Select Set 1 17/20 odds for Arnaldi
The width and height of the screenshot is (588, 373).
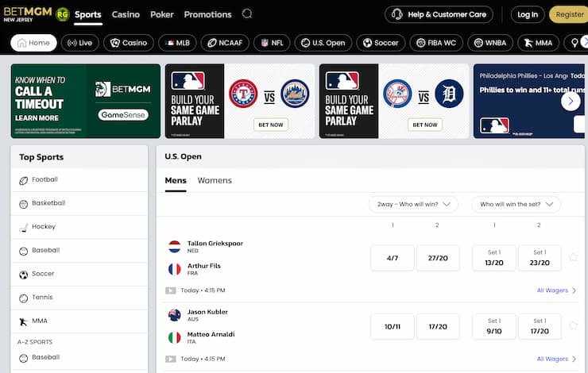click(x=540, y=326)
